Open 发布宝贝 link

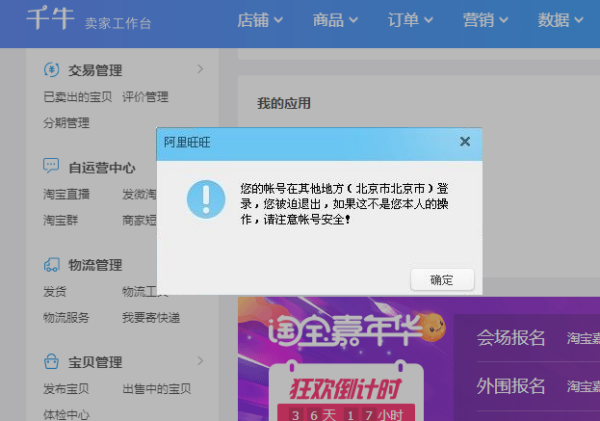66,389
